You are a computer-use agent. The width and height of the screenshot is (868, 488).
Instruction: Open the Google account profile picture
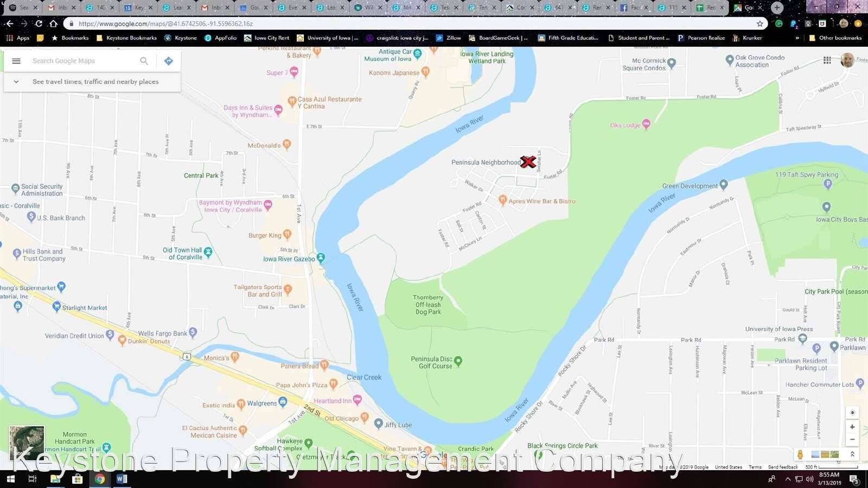coord(847,60)
